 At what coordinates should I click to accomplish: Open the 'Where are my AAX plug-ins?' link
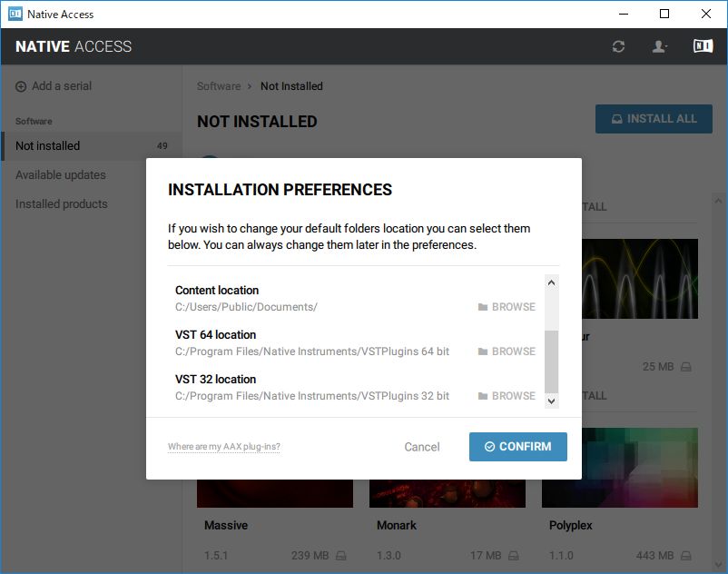point(224,447)
